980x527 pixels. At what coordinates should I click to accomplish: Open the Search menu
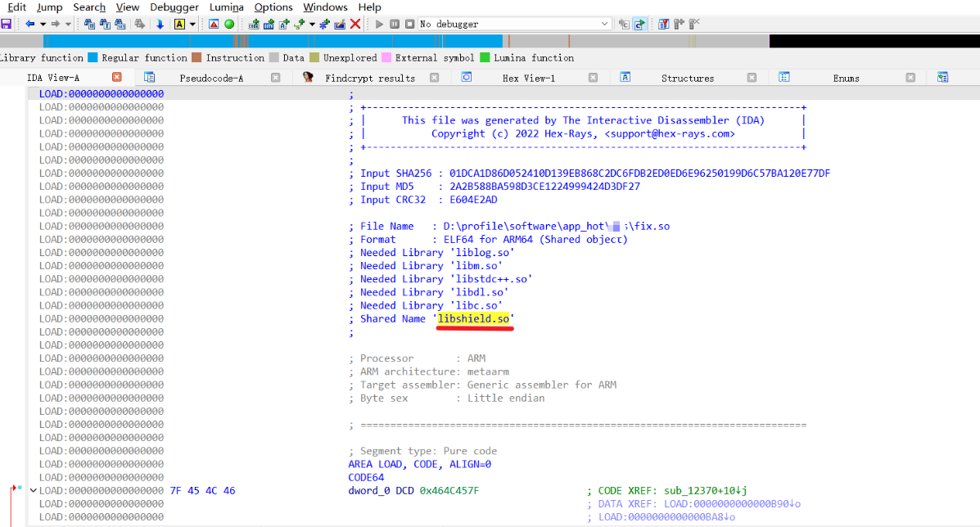pyautogui.click(x=89, y=7)
